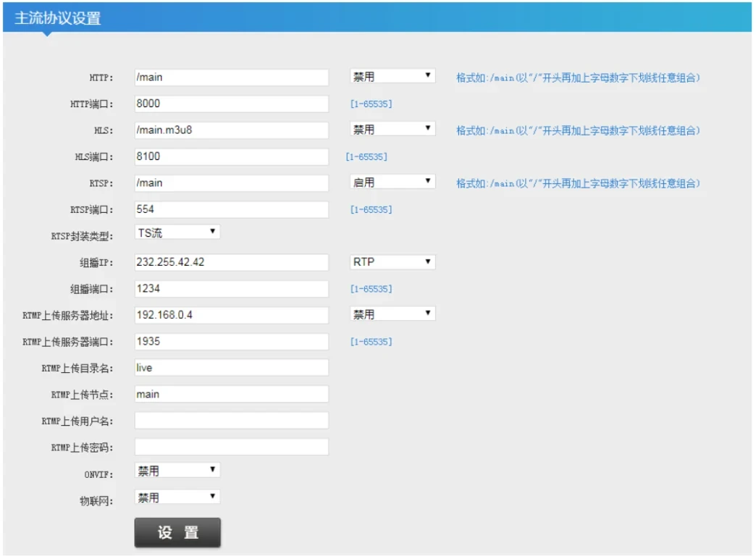
Task: Click the RTSP端口 field showing 554
Action: click(x=232, y=209)
